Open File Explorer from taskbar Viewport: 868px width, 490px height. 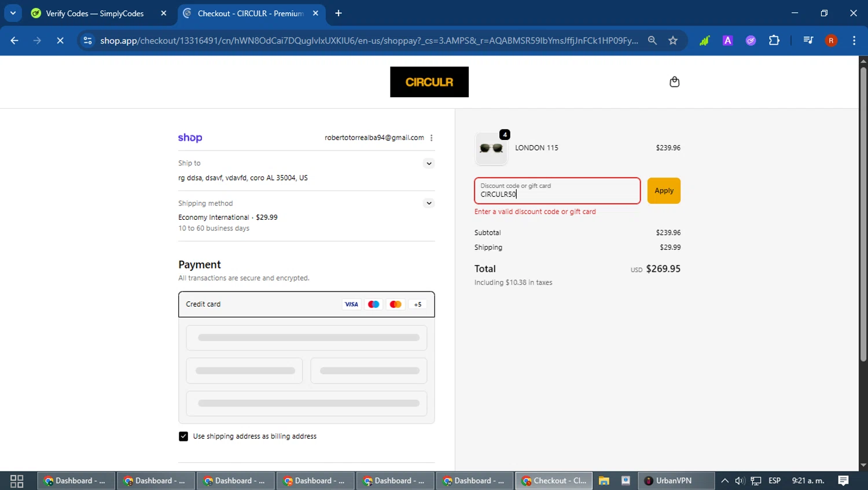[x=604, y=481]
